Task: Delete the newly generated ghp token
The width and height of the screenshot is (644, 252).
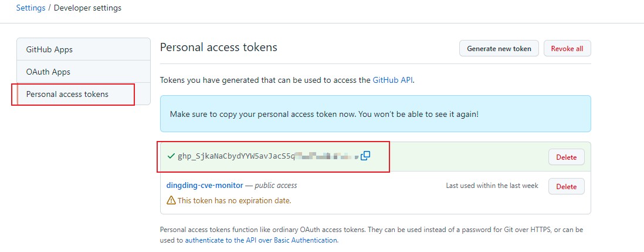Action: (566, 157)
